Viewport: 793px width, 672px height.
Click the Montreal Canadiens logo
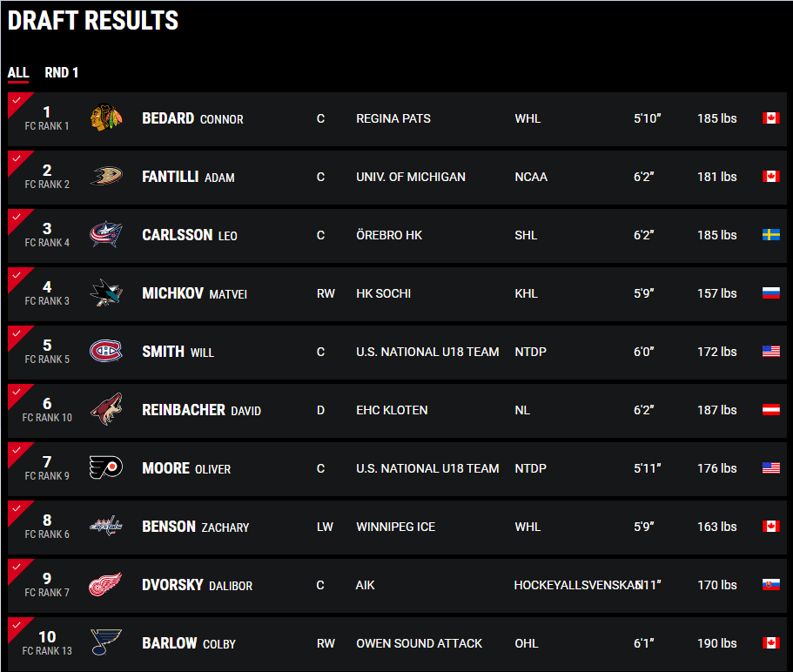(106, 352)
